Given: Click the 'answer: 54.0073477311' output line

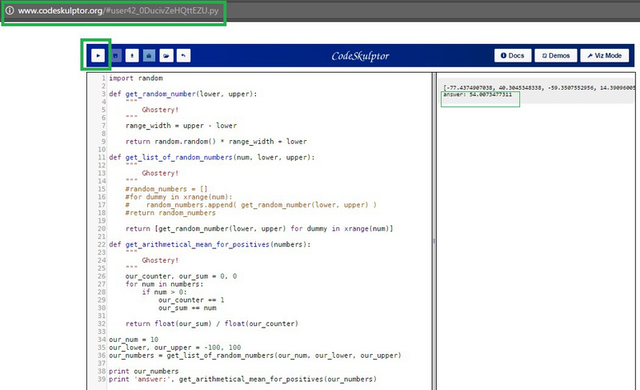Looking at the screenshot, I should point(478,95).
